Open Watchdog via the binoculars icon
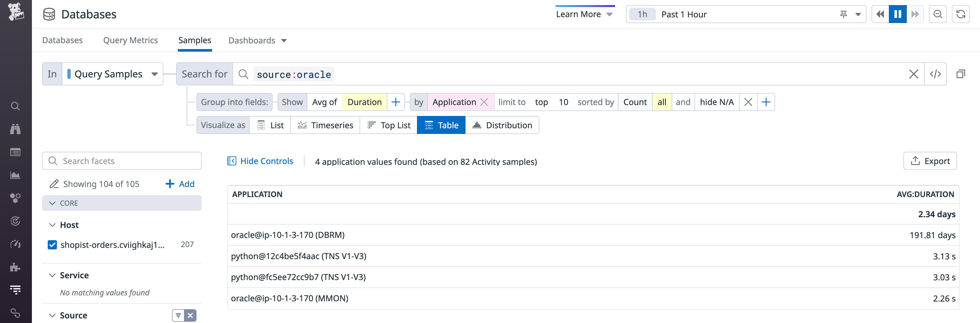 click(x=15, y=129)
